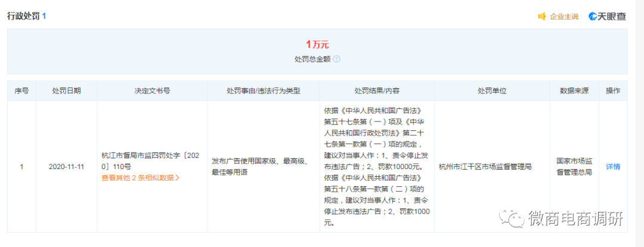Select the date cell 2020-11-11

(66, 167)
